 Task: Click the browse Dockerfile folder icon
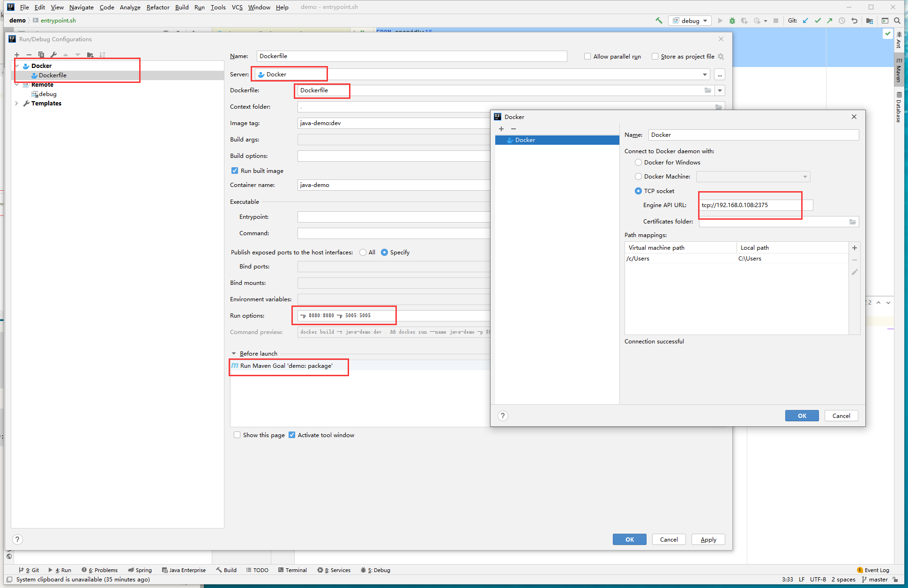[x=708, y=90]
